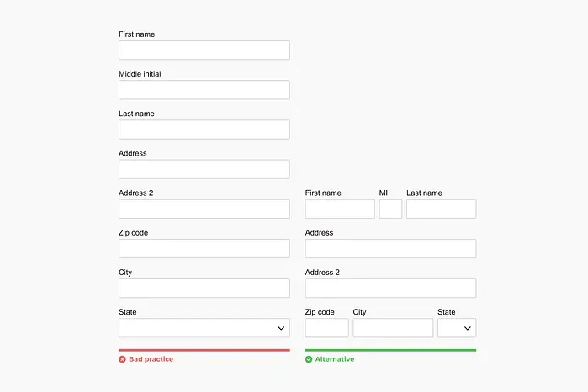Screen dimensions: 588x392
Task: Click the Last name field in left form
Action: click(x=204, y=130)
